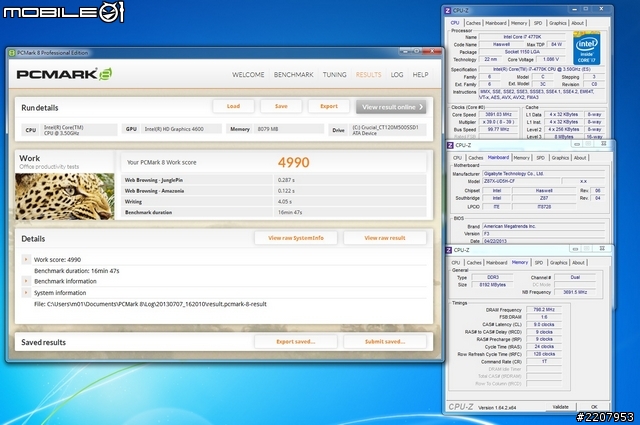Click Export saved button
The image size is (640, 425).
tap(296, 341)
